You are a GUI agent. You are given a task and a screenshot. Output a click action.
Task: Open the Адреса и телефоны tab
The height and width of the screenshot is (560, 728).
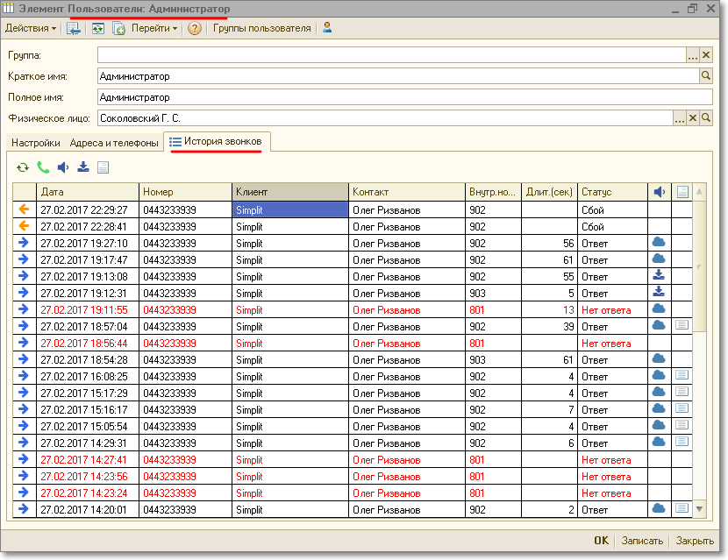coord(114,143)
